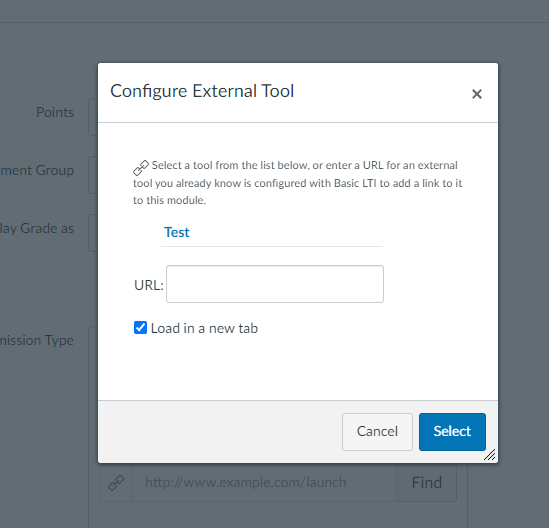The image size is (549, 528).
Task: Focus the example.com/launch URL field
Action: (x=264, y=483)
